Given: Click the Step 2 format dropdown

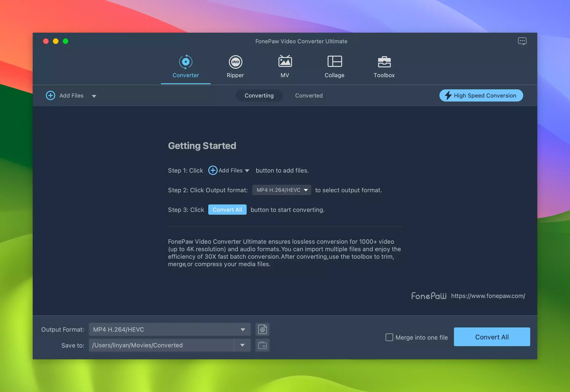Looking at the screenshot, I should [281, 190].
